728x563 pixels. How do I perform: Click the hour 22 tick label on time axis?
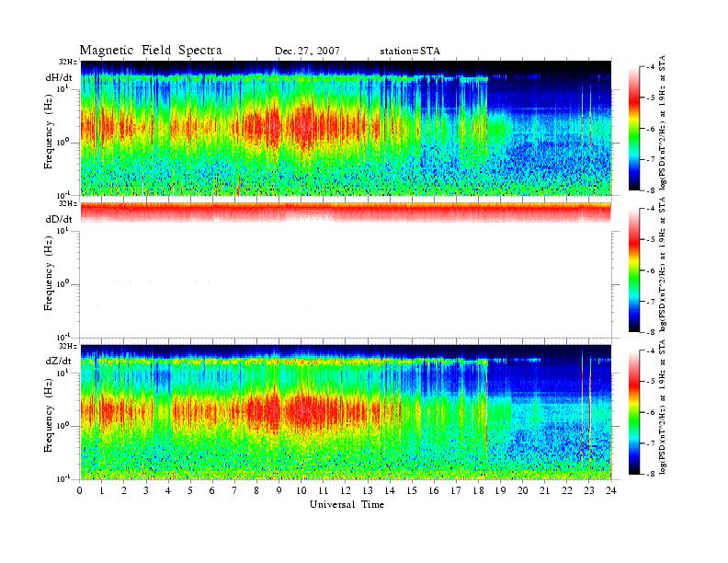[566, 490]
